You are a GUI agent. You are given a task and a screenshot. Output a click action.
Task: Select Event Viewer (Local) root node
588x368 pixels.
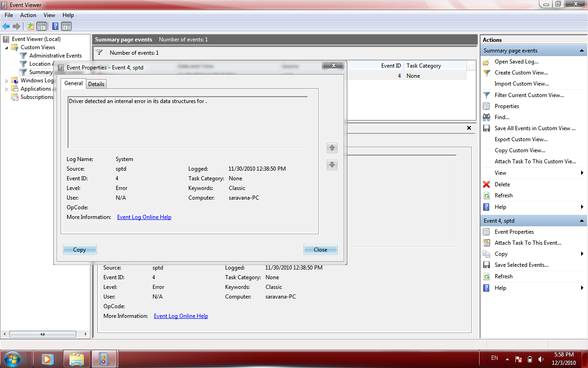(36, 39)
